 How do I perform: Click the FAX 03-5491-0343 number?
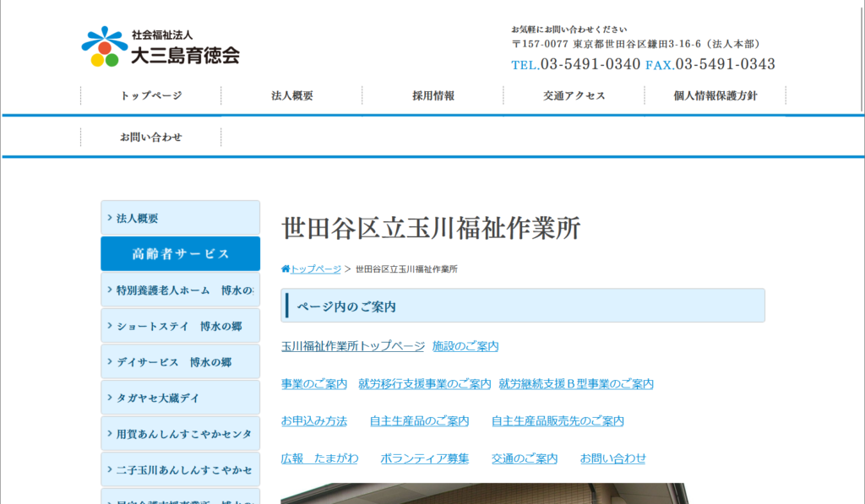[x=710, y=64]
